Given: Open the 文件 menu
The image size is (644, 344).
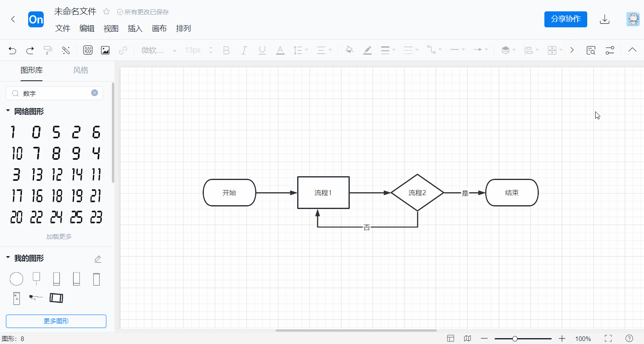Looking at the screenshot, I should coord(63,29).
